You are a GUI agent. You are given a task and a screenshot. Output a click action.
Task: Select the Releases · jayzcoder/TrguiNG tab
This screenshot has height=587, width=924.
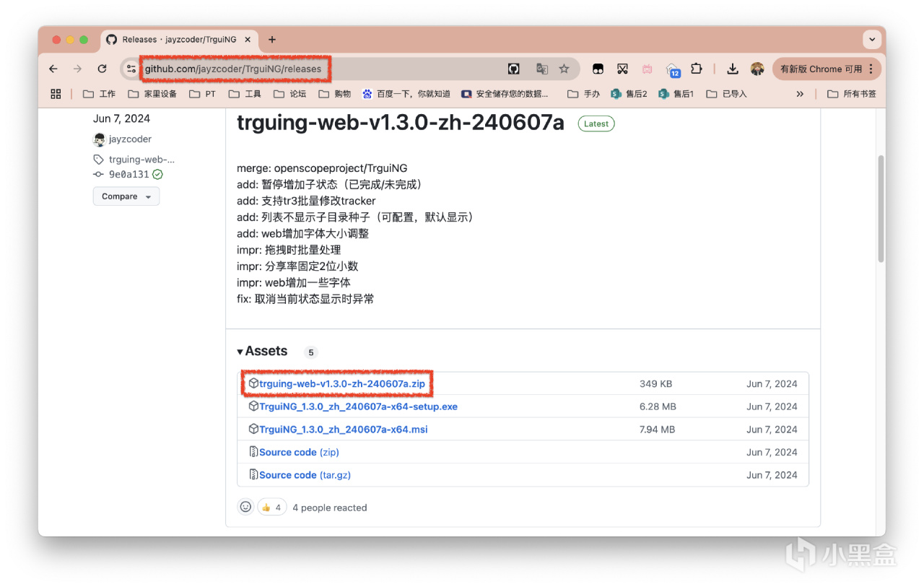178,40
